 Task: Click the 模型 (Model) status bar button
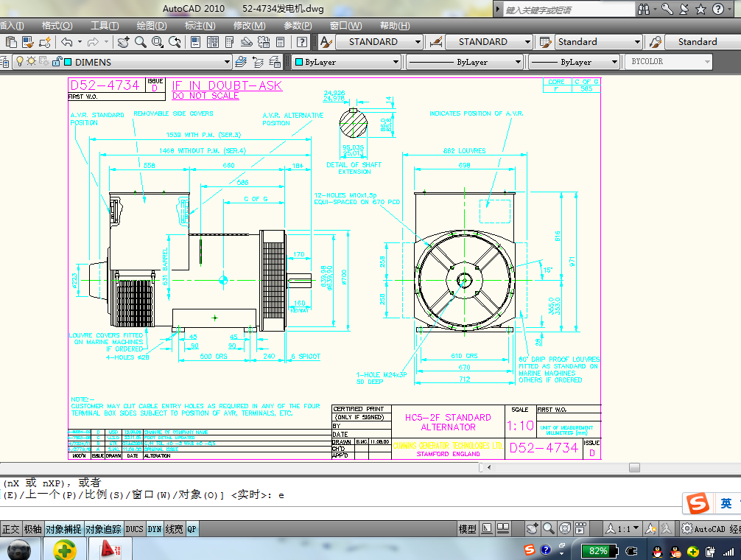tap(468, 528)
